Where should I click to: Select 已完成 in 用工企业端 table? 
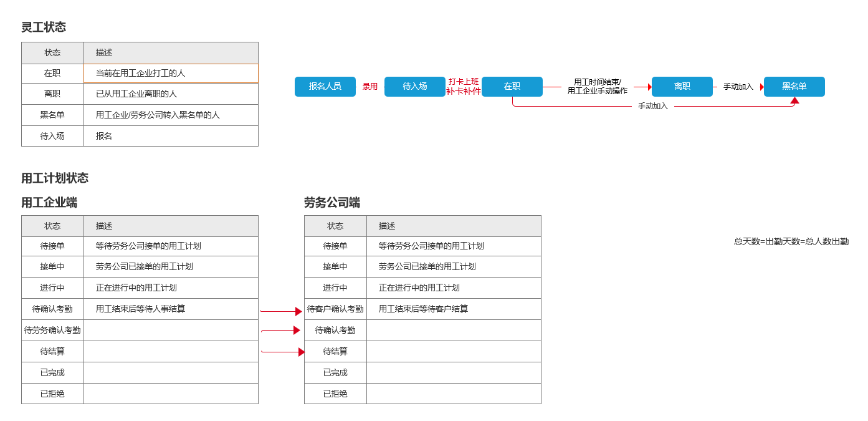(x=52, y=372)
